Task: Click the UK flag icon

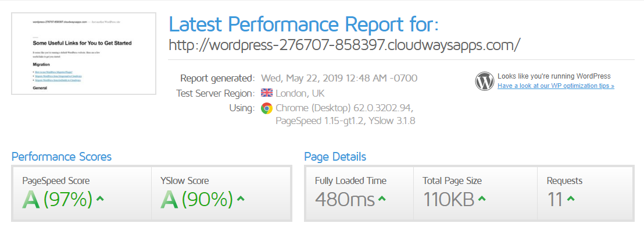Action: pos(267,93)
